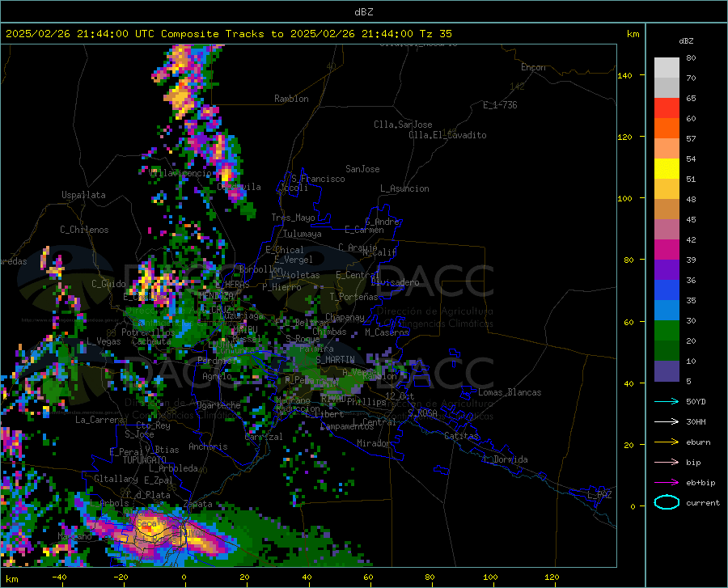Screen dimensions: 728x588
Task: Click the 'Tulumaya' map label
Action: 303,234
